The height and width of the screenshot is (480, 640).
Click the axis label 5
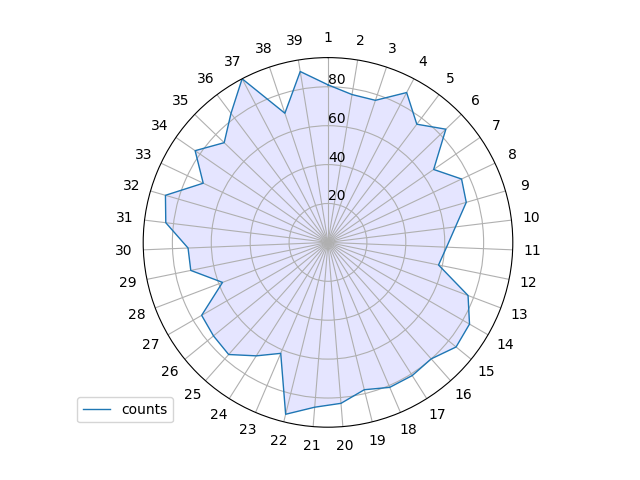(x=450, y=78)
